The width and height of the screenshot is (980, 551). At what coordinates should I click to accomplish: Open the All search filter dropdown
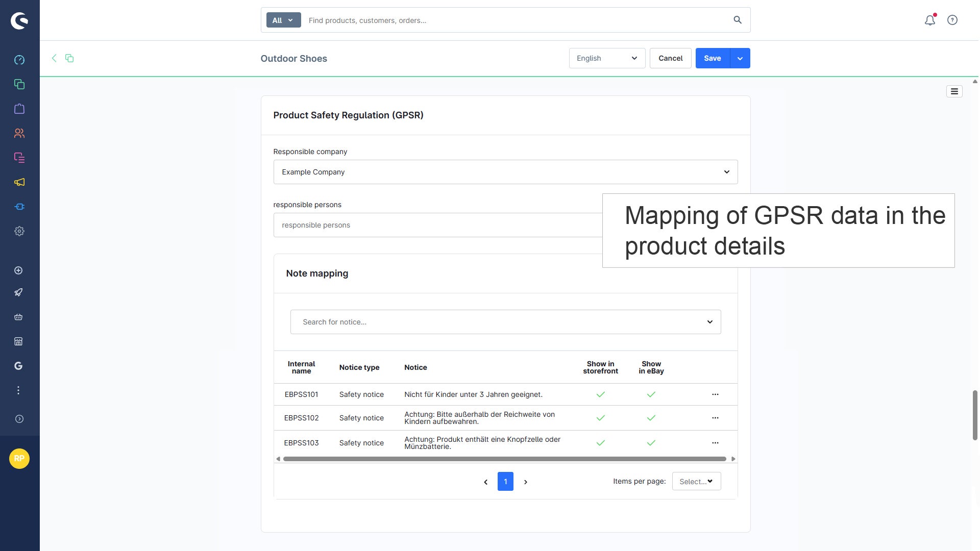point(283,20)
